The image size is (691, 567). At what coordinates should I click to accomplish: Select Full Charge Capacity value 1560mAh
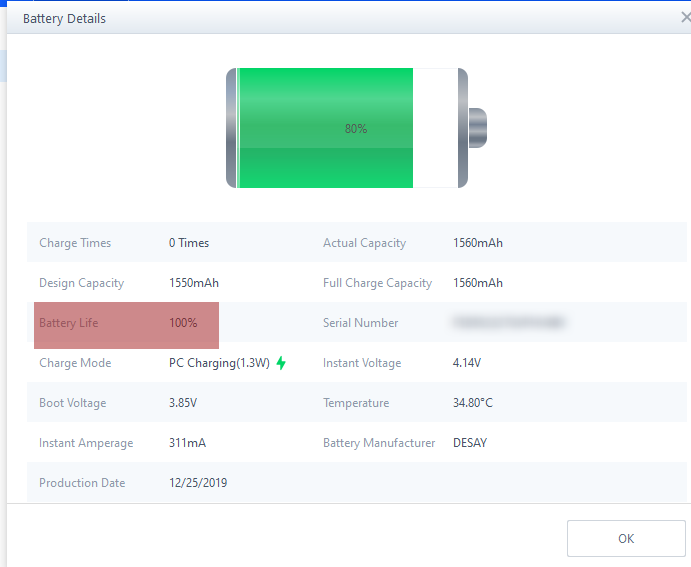(x=478, y=283)
